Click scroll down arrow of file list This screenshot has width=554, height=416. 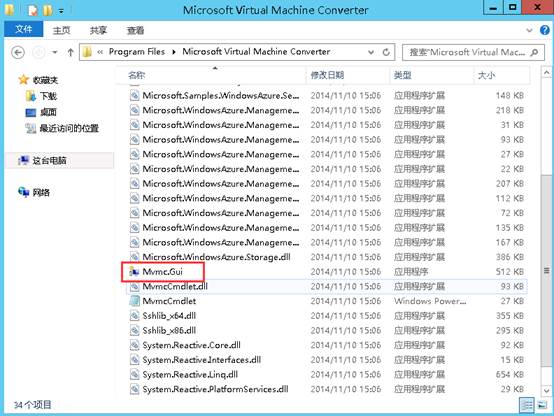tap(546, 391)
